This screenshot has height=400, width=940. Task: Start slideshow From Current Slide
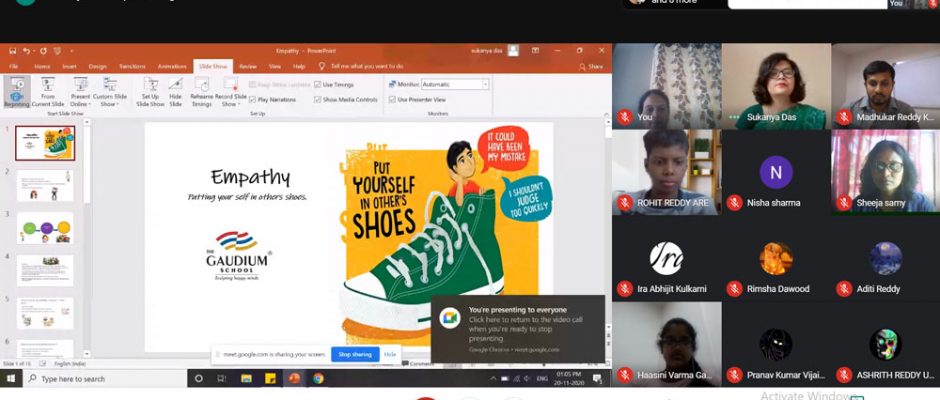pos(48,92)
